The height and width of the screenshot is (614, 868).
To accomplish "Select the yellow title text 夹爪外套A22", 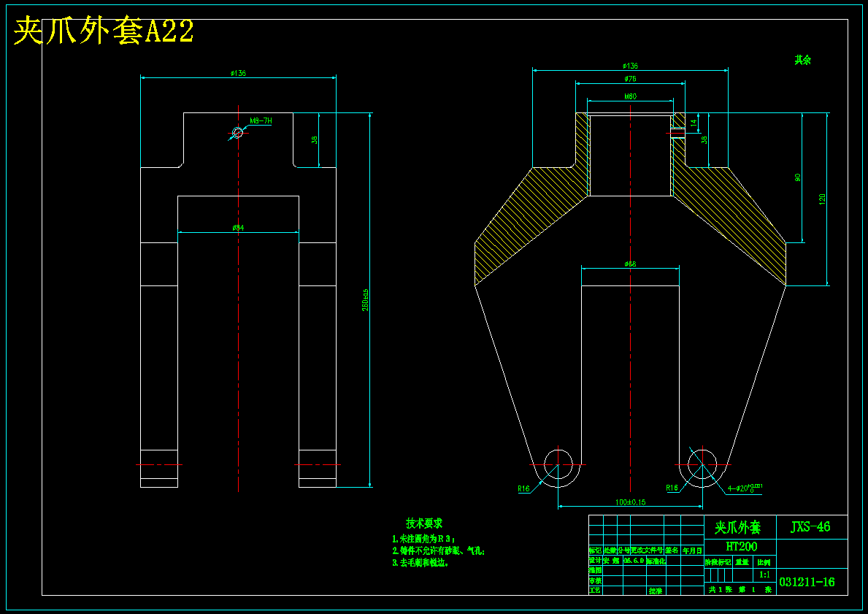I will point(104,30).
